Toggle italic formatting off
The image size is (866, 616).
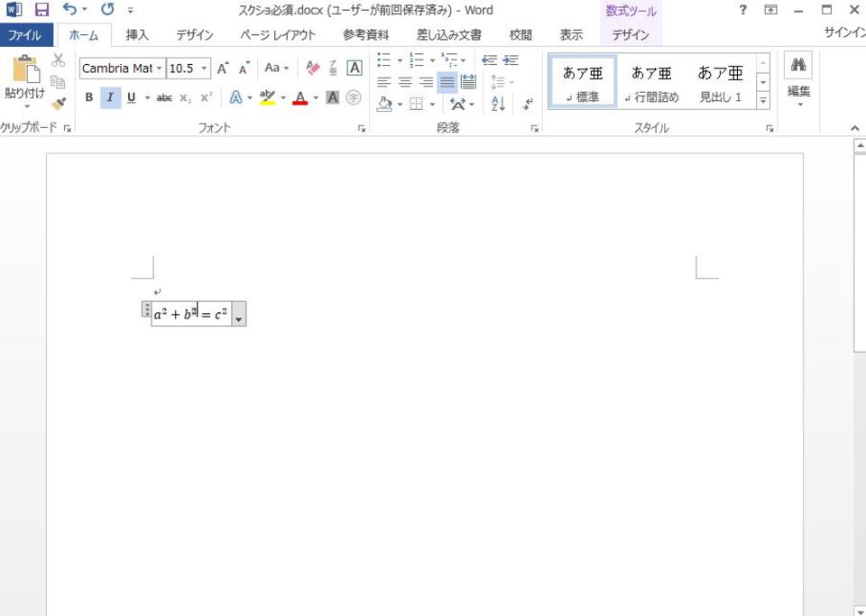109,97
